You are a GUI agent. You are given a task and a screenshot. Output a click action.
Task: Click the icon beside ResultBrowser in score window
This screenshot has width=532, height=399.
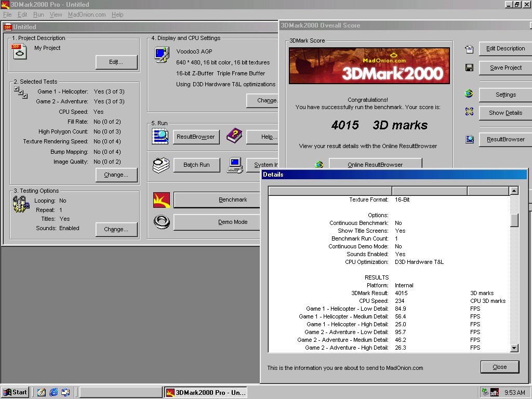point(470,139)
